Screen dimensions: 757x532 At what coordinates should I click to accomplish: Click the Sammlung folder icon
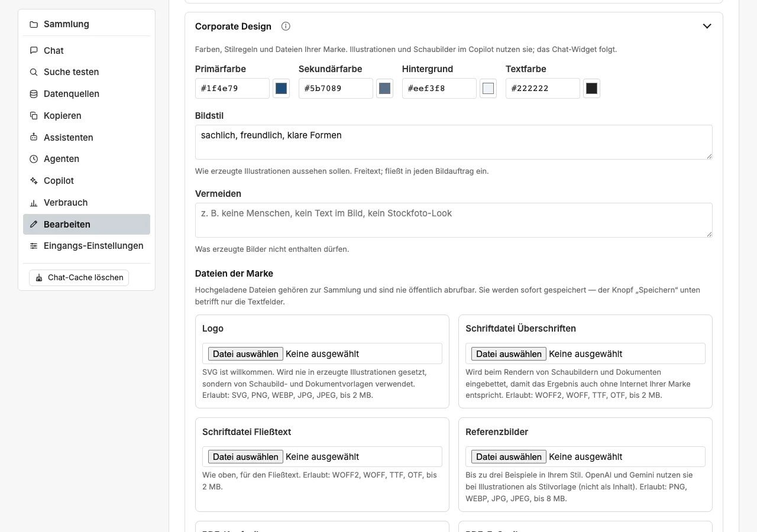tap(34, 24)
